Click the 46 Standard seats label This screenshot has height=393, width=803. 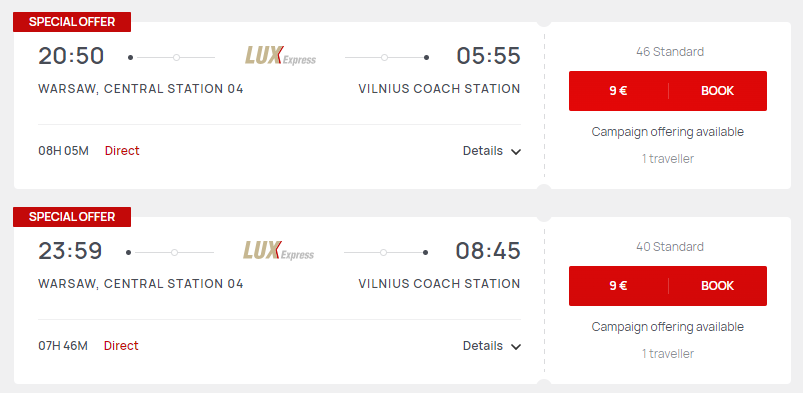pyautogui.click(x=670, y=52)
